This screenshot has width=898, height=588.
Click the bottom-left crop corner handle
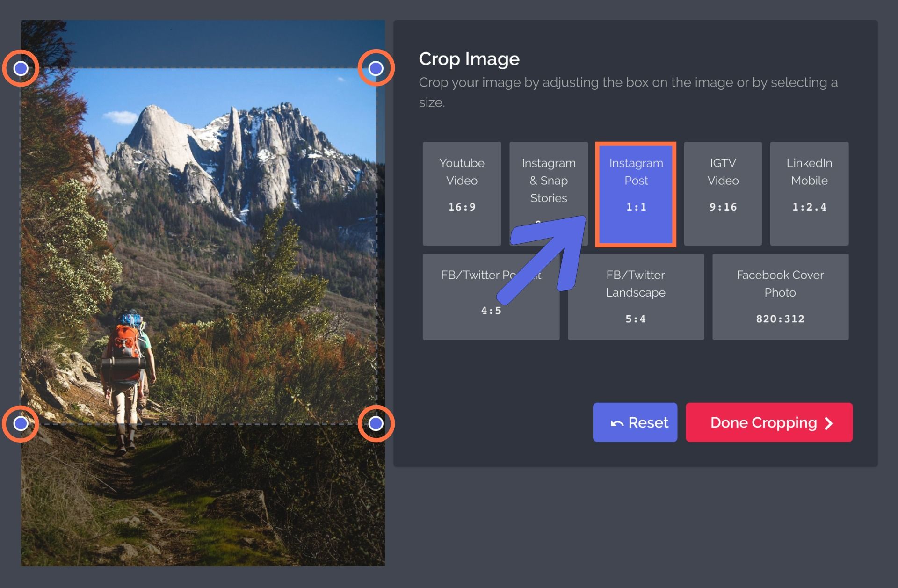tap(21, 423)
